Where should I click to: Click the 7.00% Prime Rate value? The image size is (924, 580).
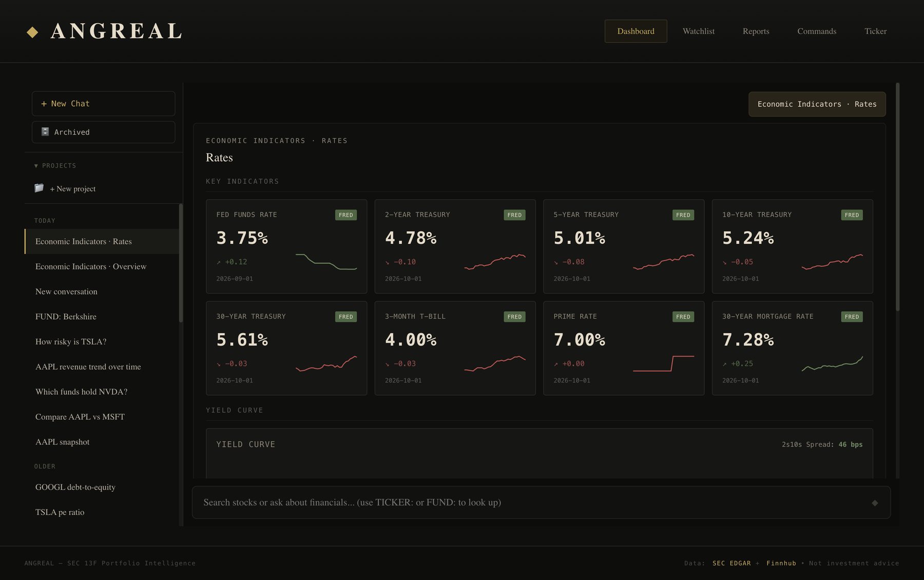click(579, 340)
